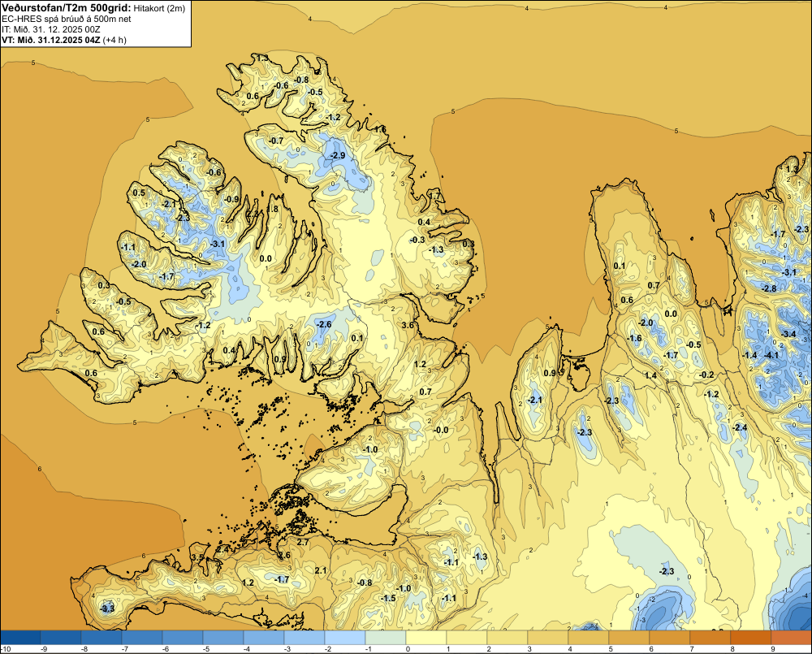Click the 1.8 temperature value

(272, 210)
